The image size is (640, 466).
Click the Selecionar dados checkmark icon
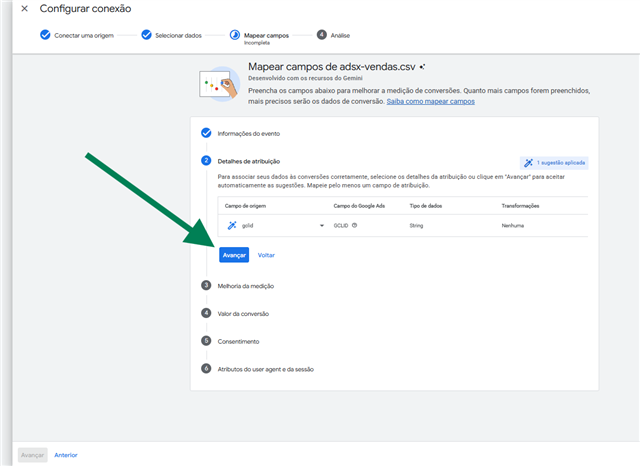tap(147, 35)
